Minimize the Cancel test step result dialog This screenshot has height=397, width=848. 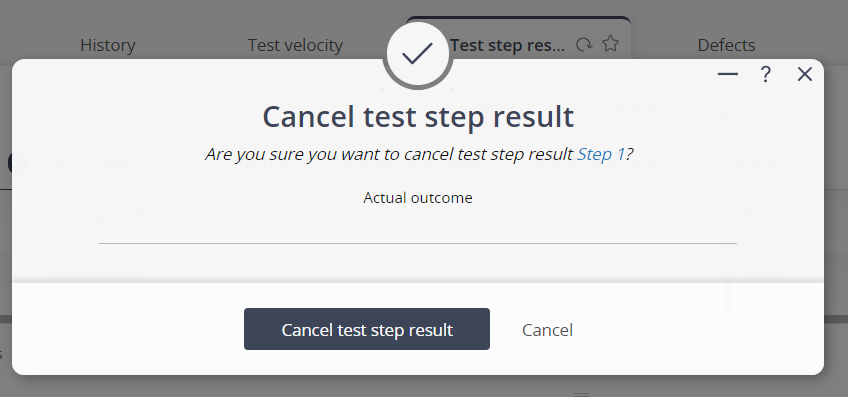[727, 74]
